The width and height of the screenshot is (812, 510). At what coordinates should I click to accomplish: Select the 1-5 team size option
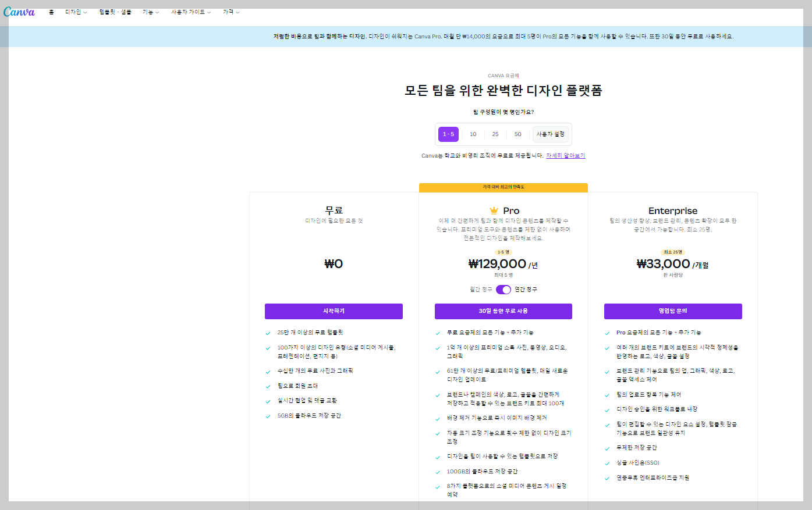tap(448, 134)
